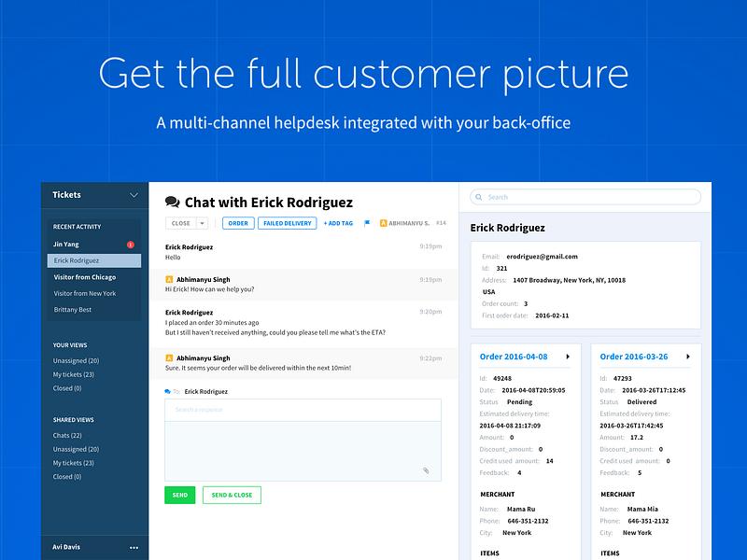
Task: Open the Order 2016-03-26 link
Action: pyautogui.click(x=634, y=357)
